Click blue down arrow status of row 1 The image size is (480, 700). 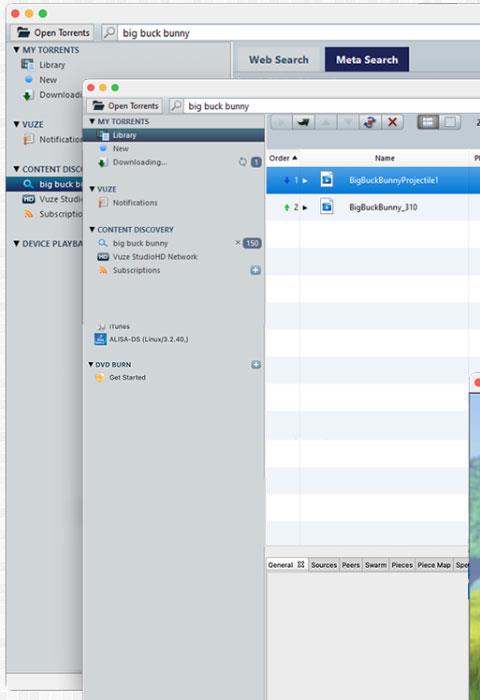pyautogui.click(x=287, y=180)
